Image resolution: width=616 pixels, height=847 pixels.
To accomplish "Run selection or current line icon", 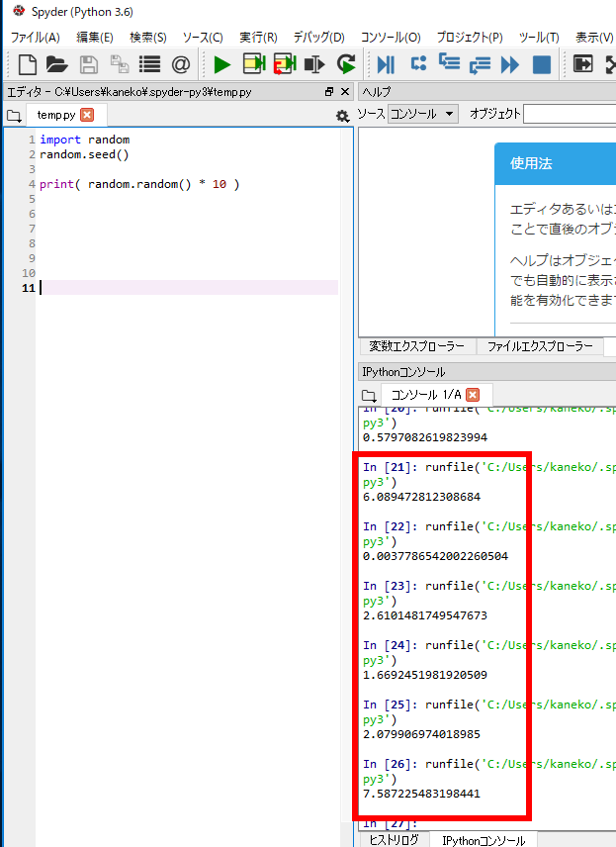I will click(314, 64).
